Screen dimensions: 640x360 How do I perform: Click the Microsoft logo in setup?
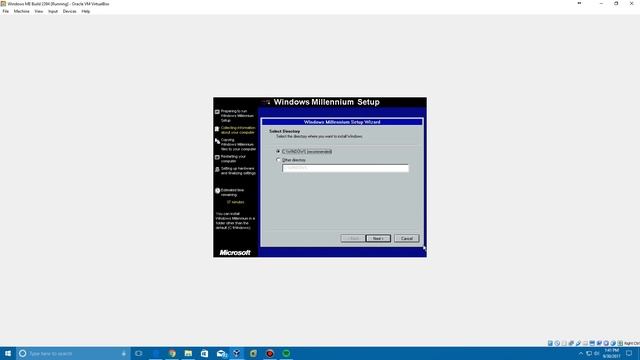pos(235,253)
